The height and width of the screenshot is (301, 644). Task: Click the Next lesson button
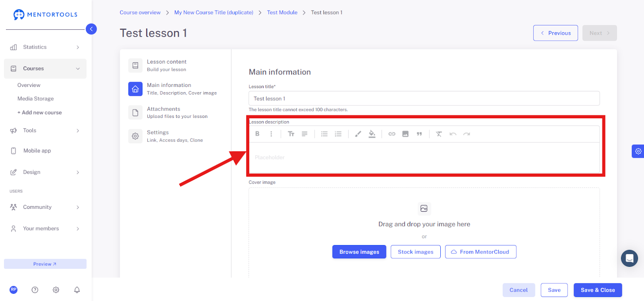(599, 33)
